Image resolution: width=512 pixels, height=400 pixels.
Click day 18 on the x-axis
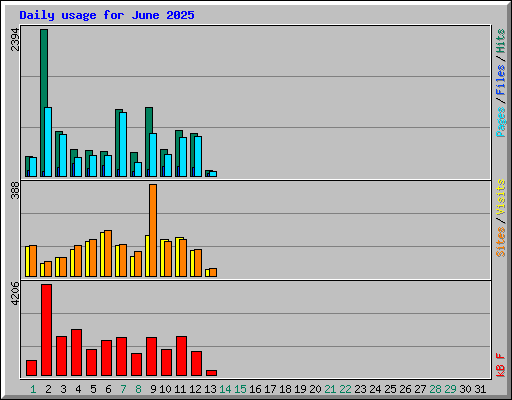(285, 389)
